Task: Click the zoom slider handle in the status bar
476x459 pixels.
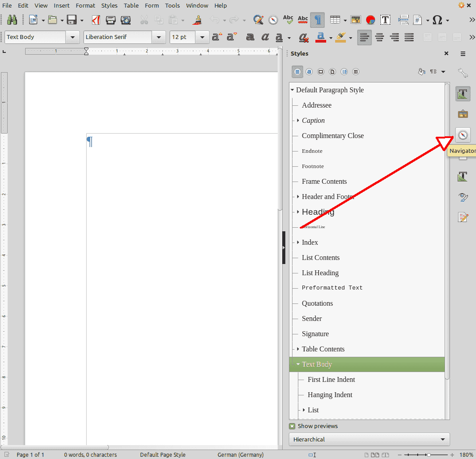Action: coord(428,455)
